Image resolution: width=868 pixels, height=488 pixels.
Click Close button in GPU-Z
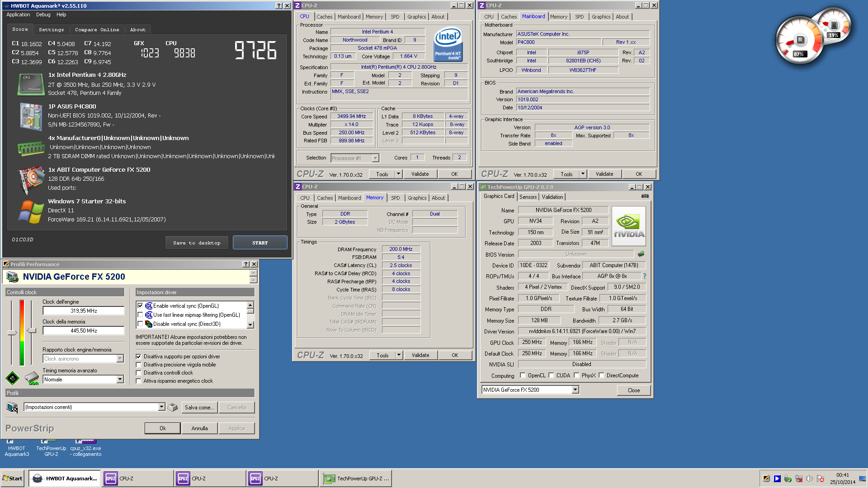coord(634,390)
